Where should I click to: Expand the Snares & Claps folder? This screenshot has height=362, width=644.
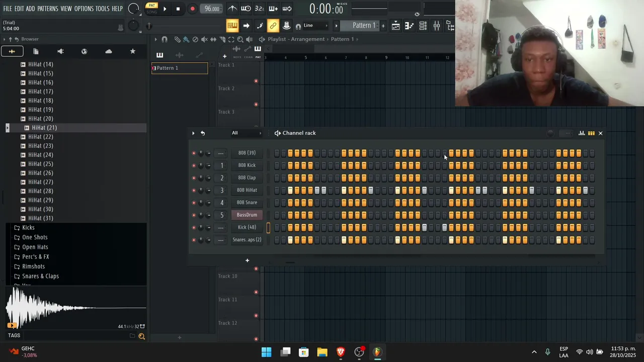40,276
